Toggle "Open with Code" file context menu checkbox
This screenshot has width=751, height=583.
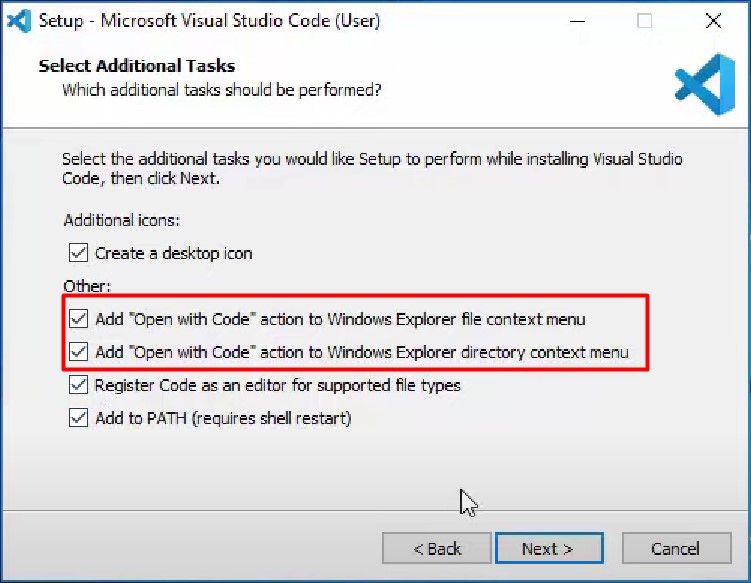pos(78,320)
